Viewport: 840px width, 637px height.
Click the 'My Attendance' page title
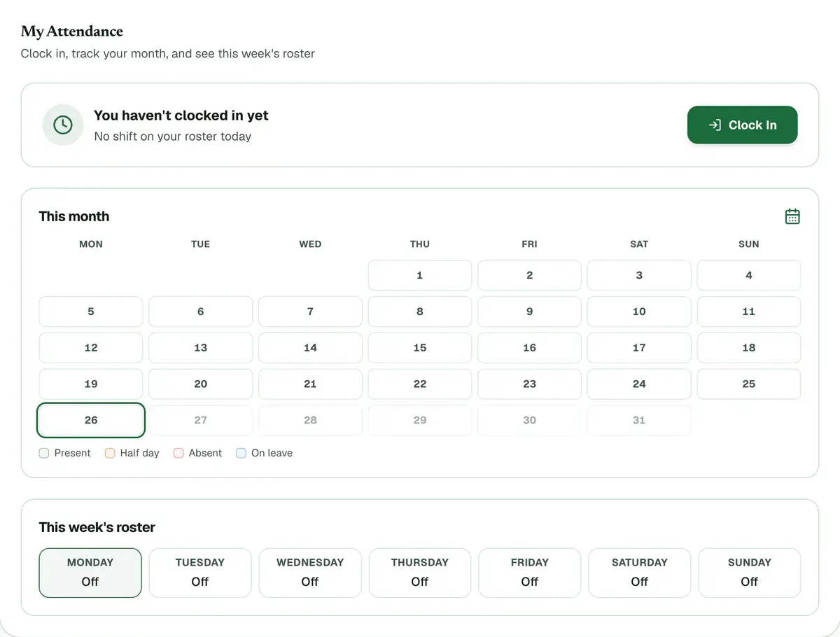pyautogui.click(x=72, y=31)
